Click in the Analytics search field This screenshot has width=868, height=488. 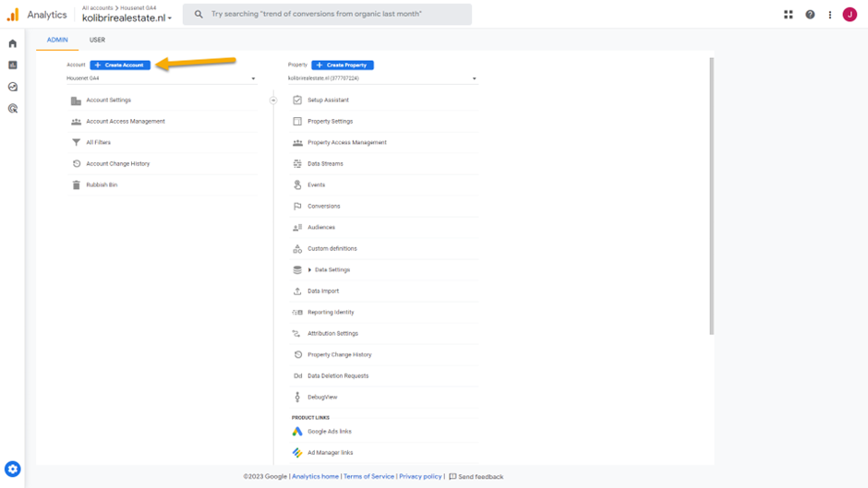pos(327,14)
